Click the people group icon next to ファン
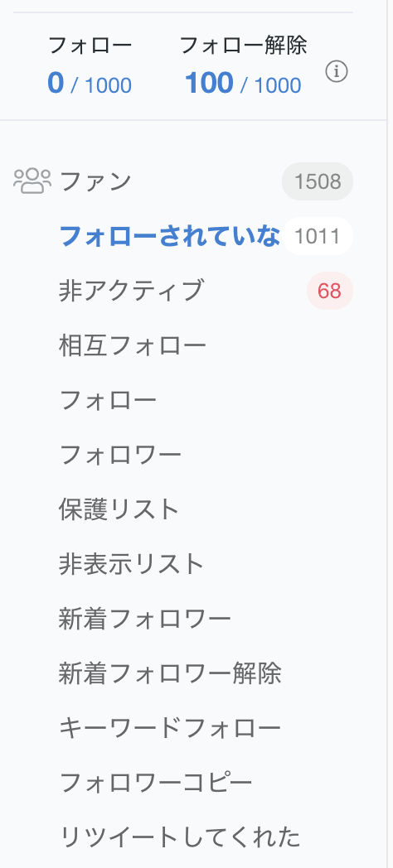 point(32,181)
